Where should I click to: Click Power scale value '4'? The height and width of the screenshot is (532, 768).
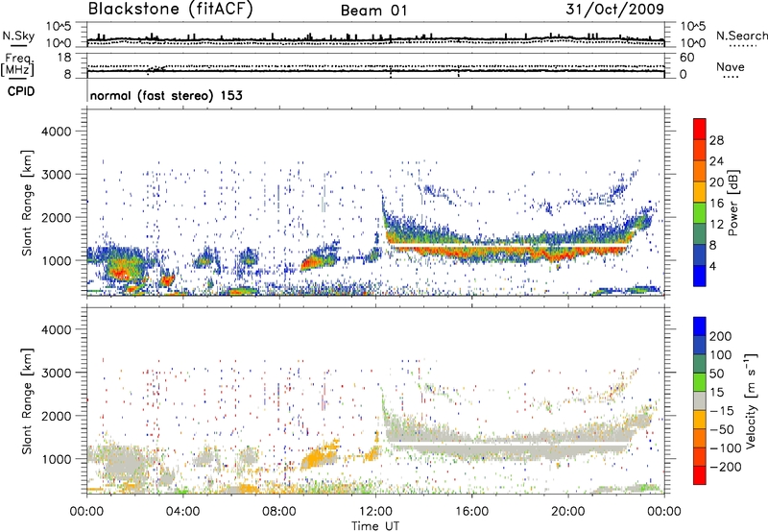713,267
